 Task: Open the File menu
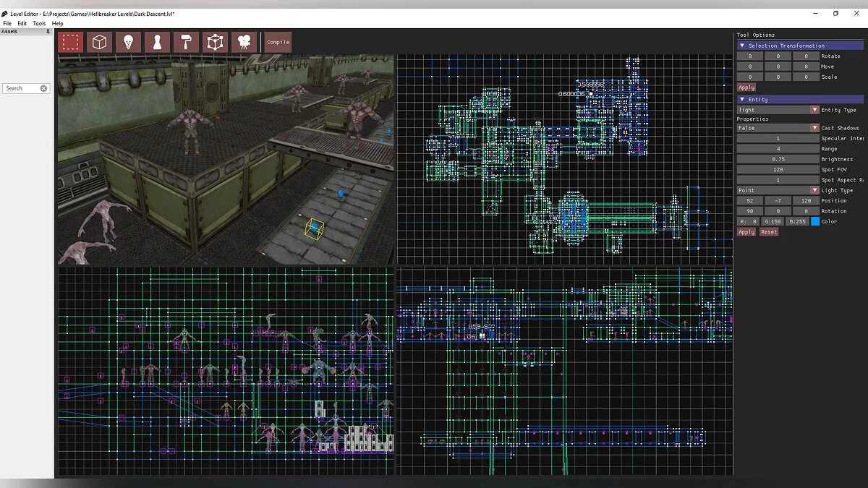7,24
